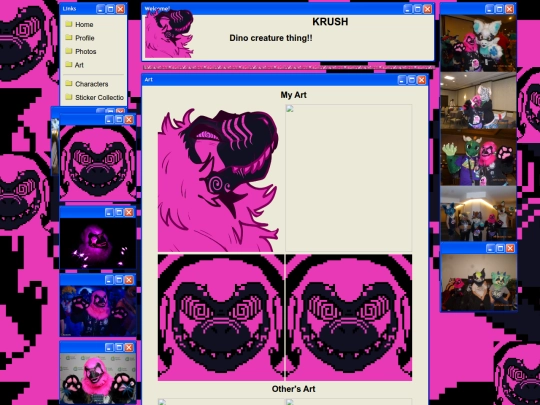The width and height of the screenshot is (540, 405).
Task: Open the blue-lit fursuit photo
Action: [x=98, y=311]
